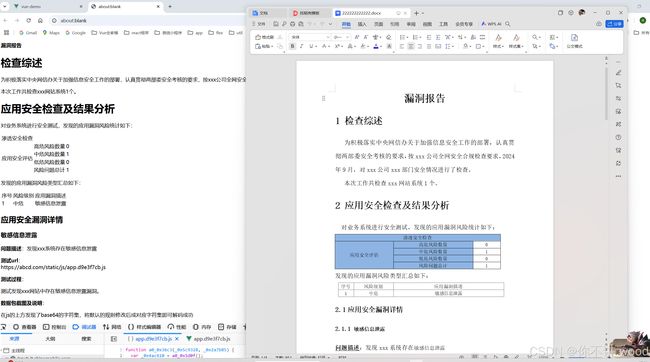Screen dimensions: 650x362
Task: Go to browser home page
Action: [x=40, y=20]
